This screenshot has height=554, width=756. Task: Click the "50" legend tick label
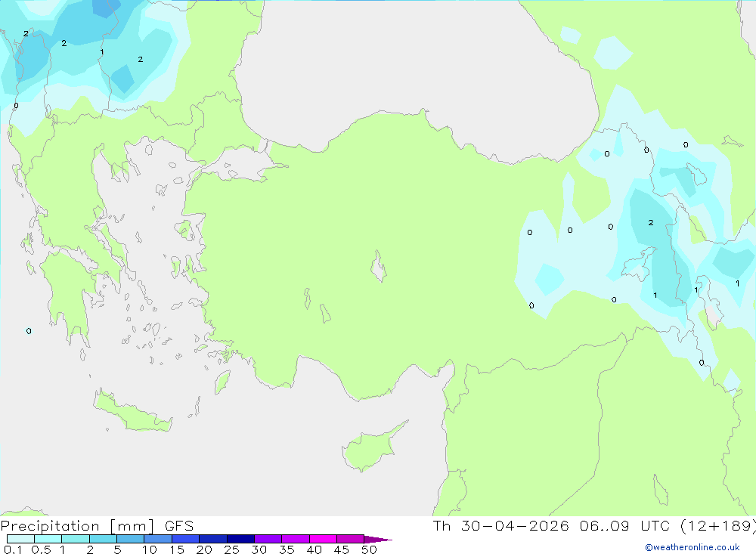(x=370, y=549)
